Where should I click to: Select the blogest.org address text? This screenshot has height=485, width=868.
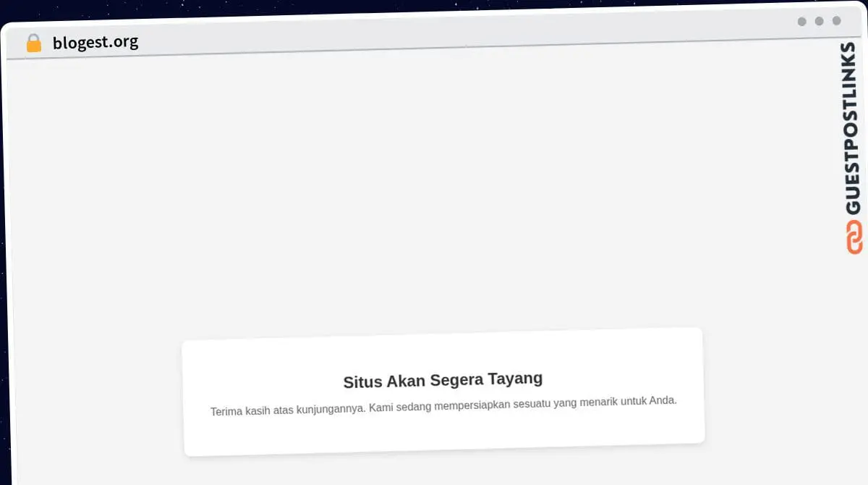95,42
